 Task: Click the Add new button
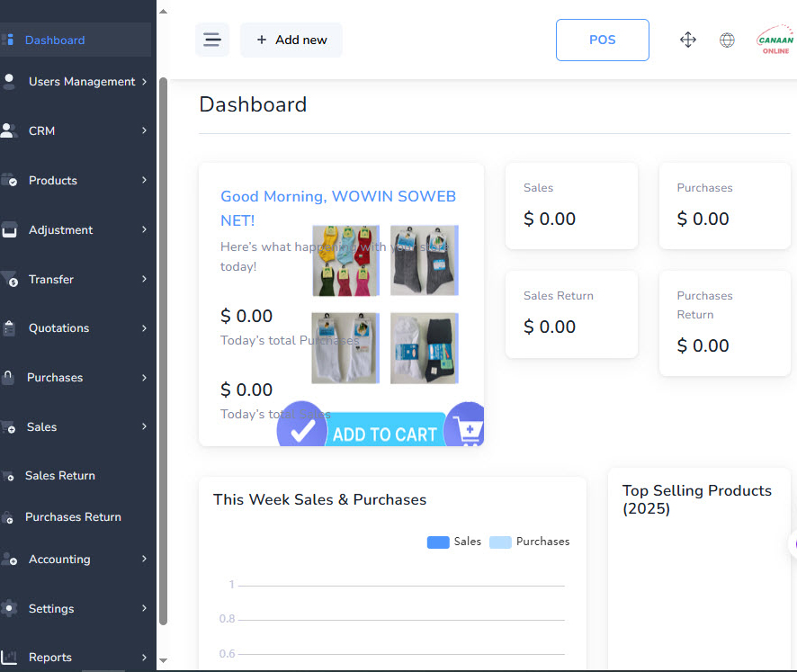point(291,40)
